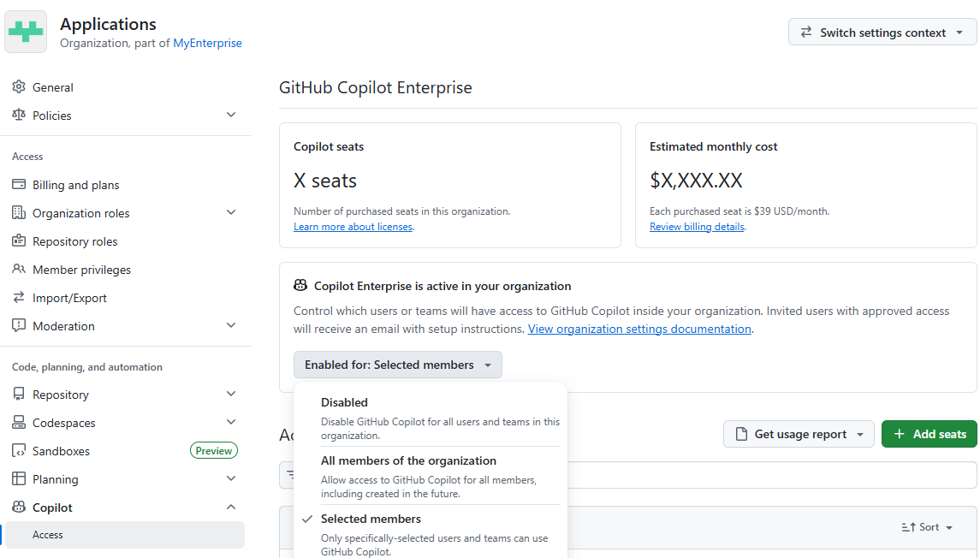Viewport: 980px width, 558px height.
Task: Open the Get usage report dropdown arrow
Action: pos(860,434)
